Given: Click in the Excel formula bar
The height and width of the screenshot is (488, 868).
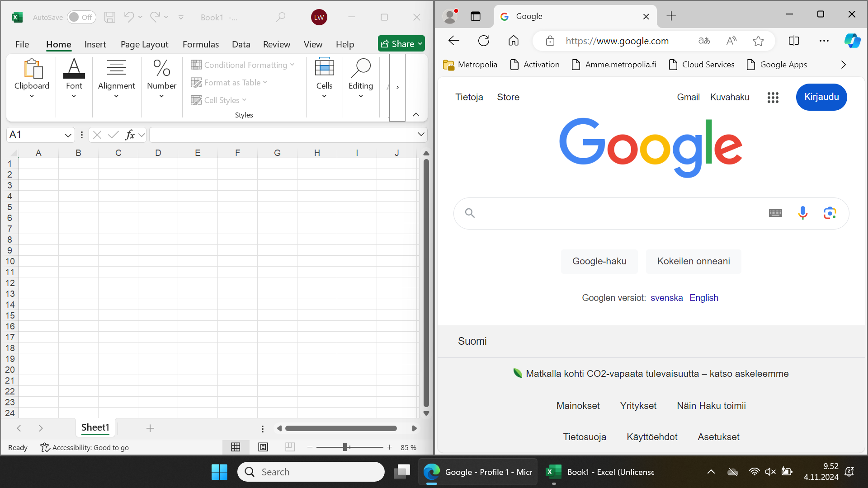Looking at the screenshot, I should point(283,135).
